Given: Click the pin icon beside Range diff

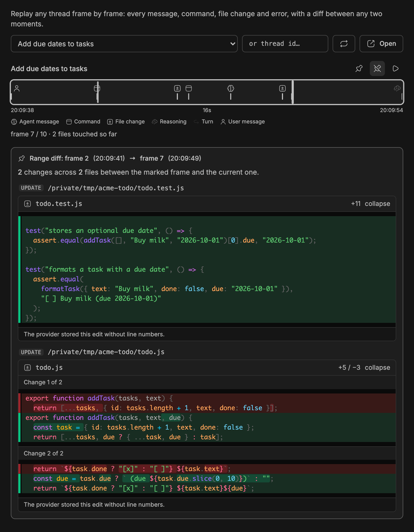Looking at the screenshot, I should click(x=22, y=158).
